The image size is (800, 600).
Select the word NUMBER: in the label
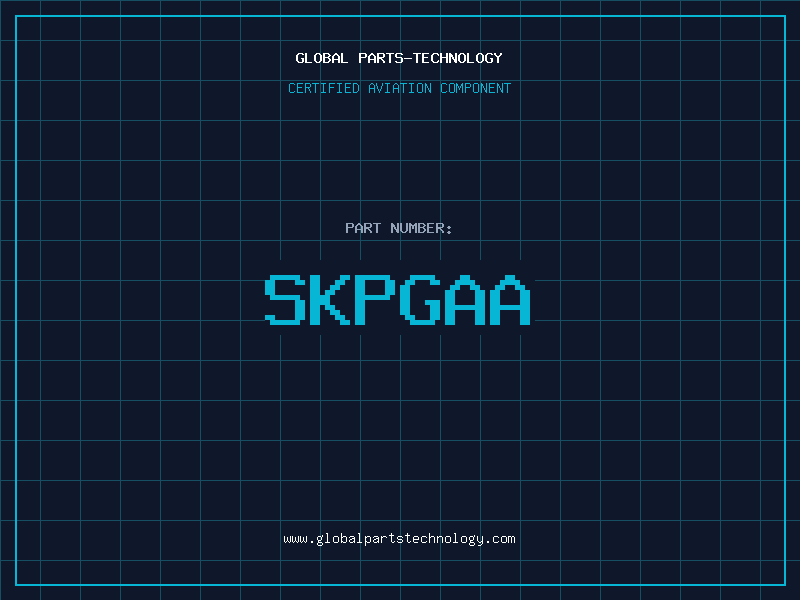421,228
